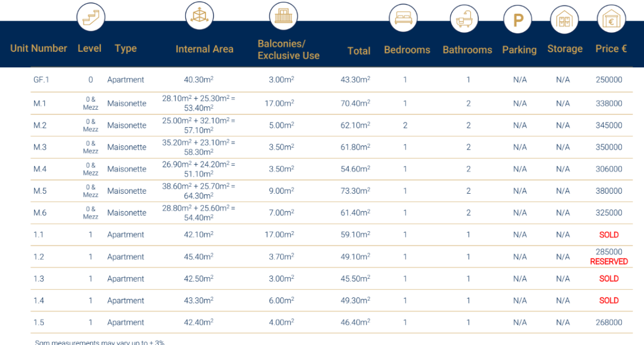Select unit GF.1 in the list

(x=41, y=80)
